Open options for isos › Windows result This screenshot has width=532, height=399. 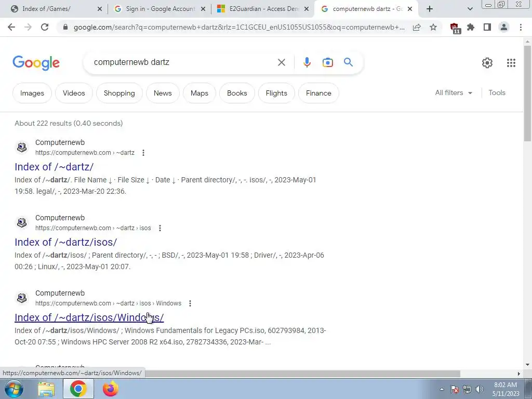point(190,303)
